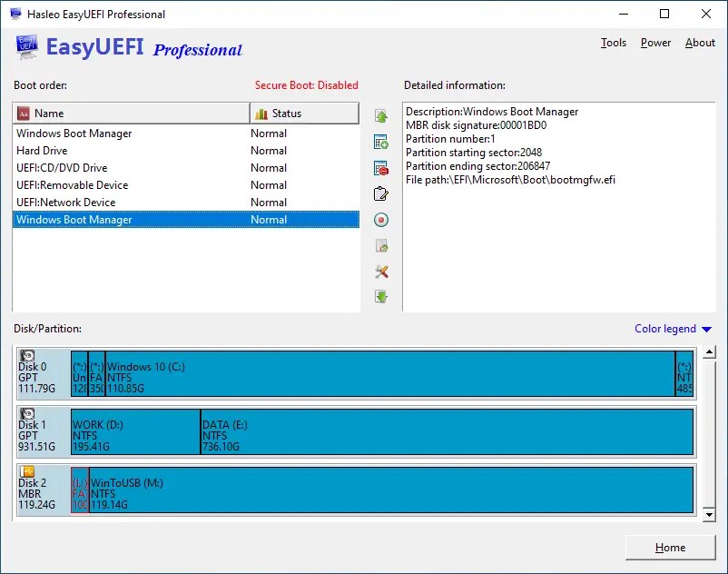Click the Disk 1 drive icon
The image size is (728, 574).
pos(27,413)
